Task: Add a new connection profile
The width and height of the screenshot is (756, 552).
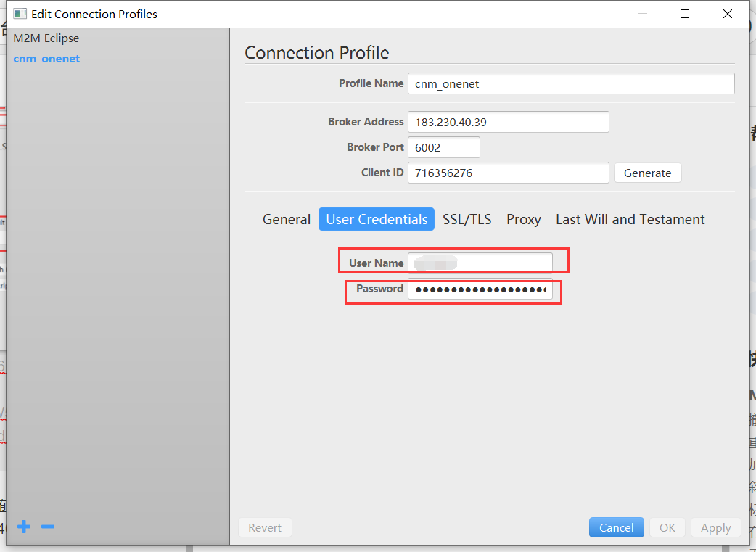Action: pyautogui.click(x=24, y=527)
